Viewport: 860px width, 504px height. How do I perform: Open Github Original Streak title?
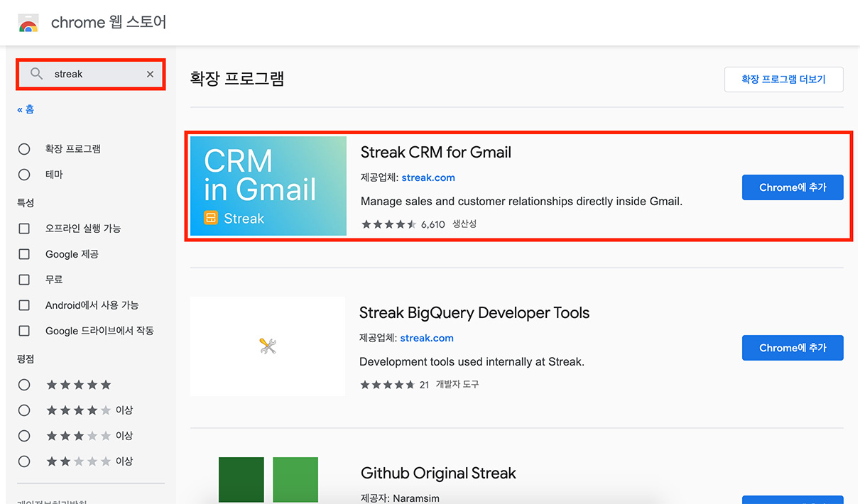438,473
